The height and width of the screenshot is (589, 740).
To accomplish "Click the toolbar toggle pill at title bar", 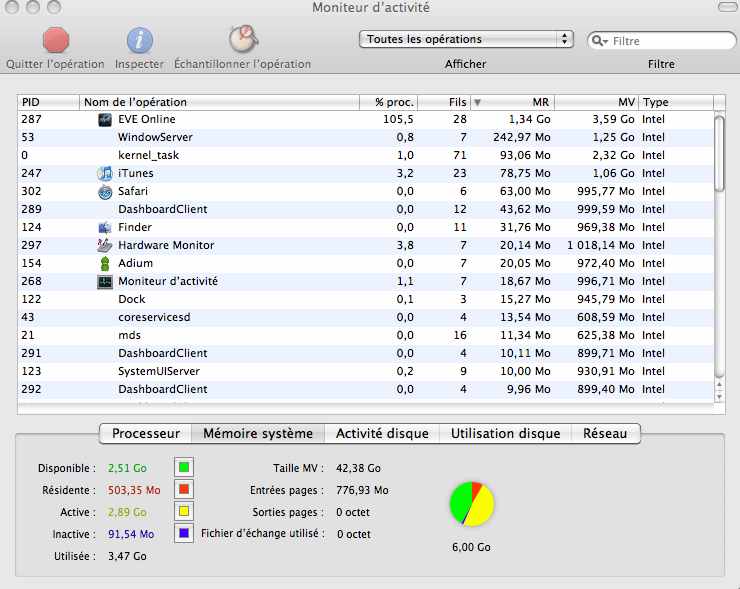I will 727,7.
